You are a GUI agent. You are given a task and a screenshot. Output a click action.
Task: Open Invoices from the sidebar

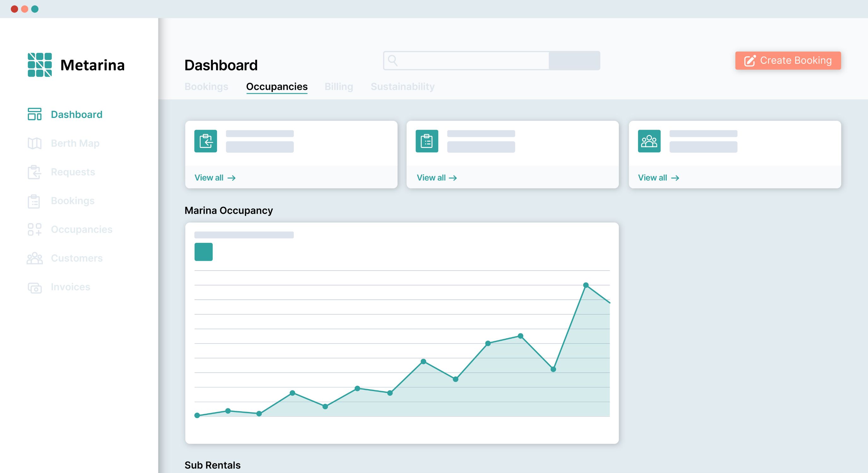pos(70,287)
